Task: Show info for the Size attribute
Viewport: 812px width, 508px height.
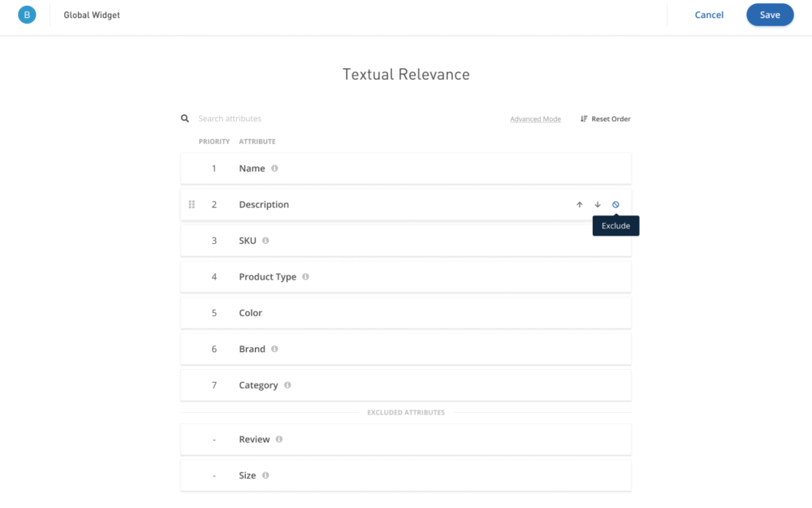Action: click(x=266, y=475)
